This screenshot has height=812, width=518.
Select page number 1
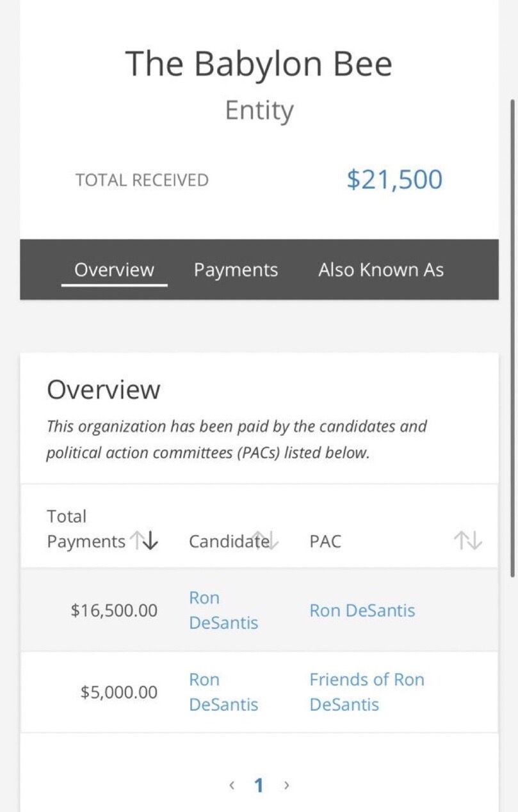pos(259,785)
